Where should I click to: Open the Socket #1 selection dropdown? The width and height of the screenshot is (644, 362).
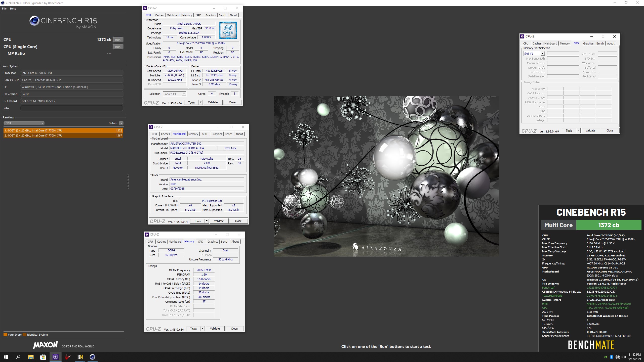pyautogui.click(x=174, y=94)
